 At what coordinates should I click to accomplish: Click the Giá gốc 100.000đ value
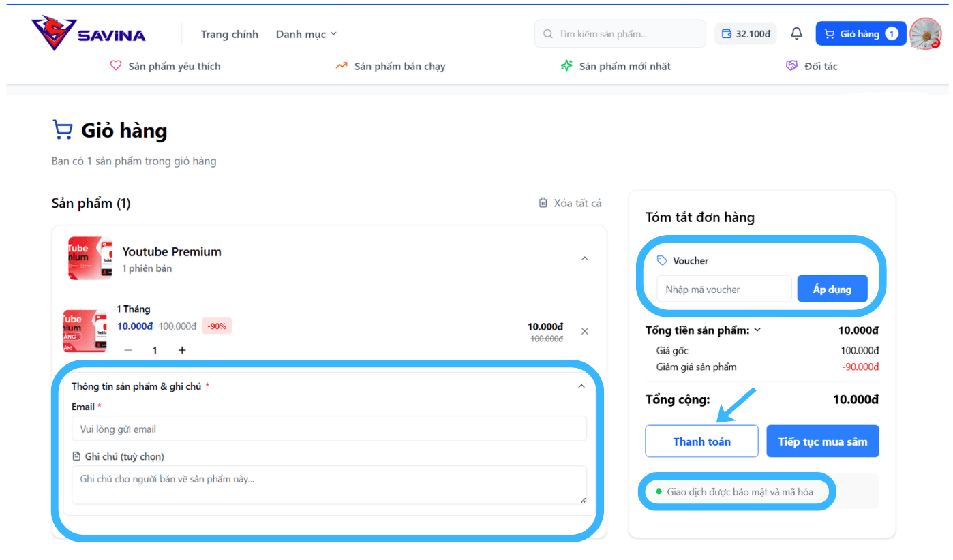pos(860,351)
